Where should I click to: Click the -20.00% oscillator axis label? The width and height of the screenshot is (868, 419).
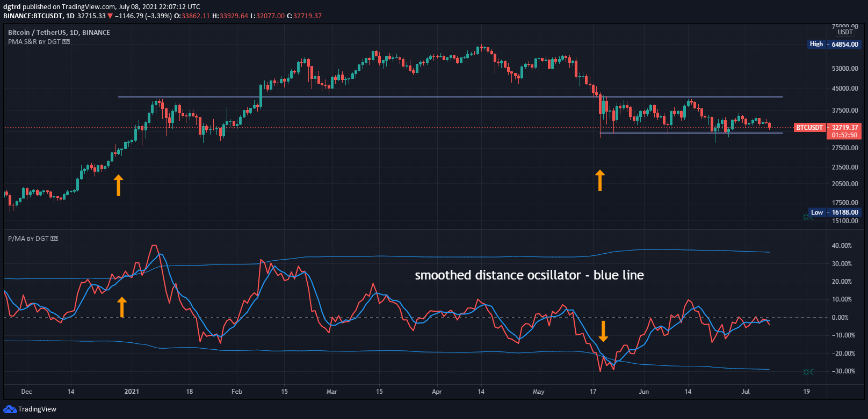[x=843, y=354]
